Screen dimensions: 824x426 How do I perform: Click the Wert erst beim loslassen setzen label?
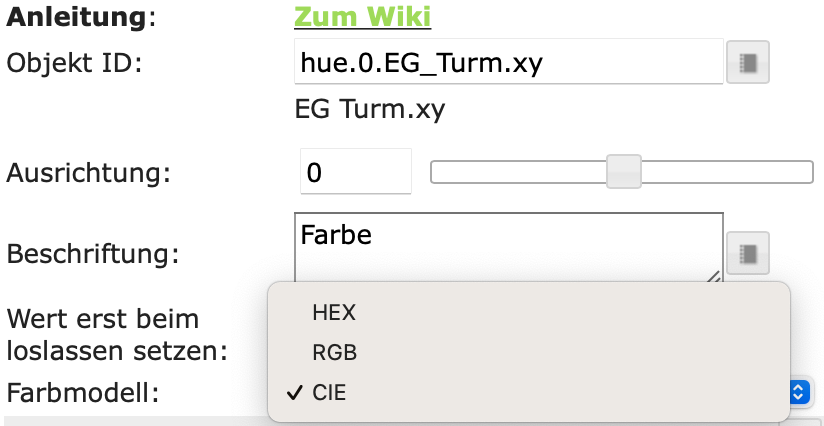coord(117,335)
